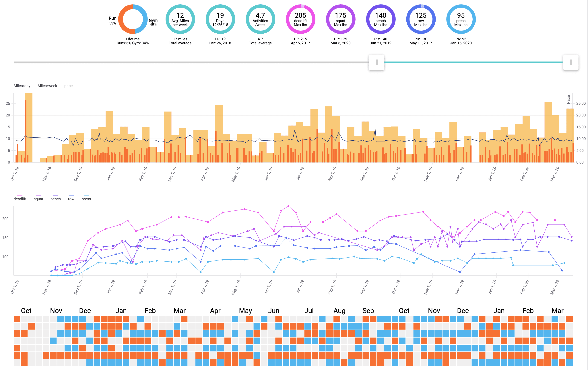Click the 'PR: 19 Dec 26, 2018' text
The image size is (588, 370).
click(x=220, y=41)
